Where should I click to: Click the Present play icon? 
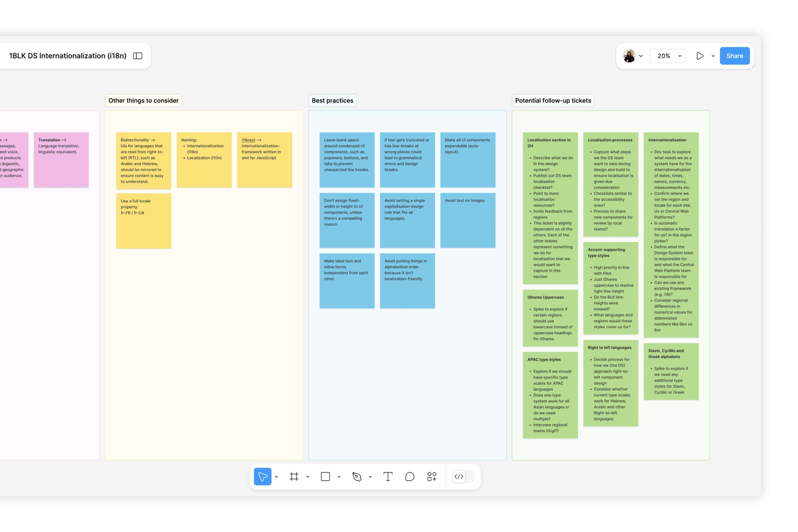coord(700,56)
